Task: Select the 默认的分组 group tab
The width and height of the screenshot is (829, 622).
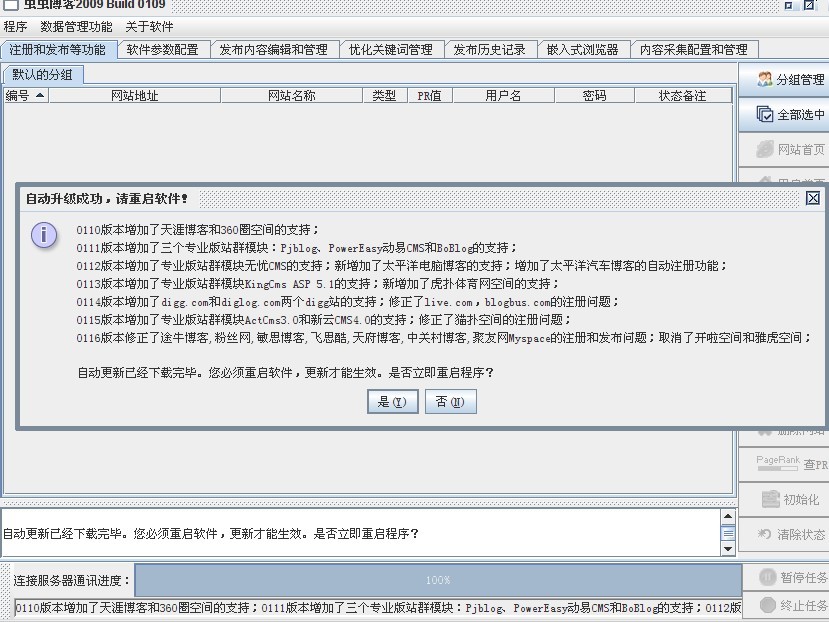Action: (x=42, y=75)
